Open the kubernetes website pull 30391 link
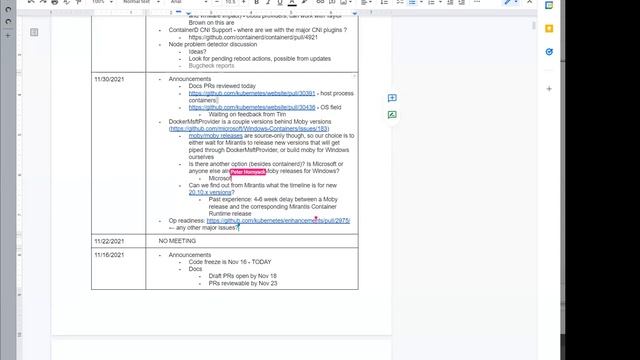Viewport: 640px width, 360px height. [x=252, y=93]
